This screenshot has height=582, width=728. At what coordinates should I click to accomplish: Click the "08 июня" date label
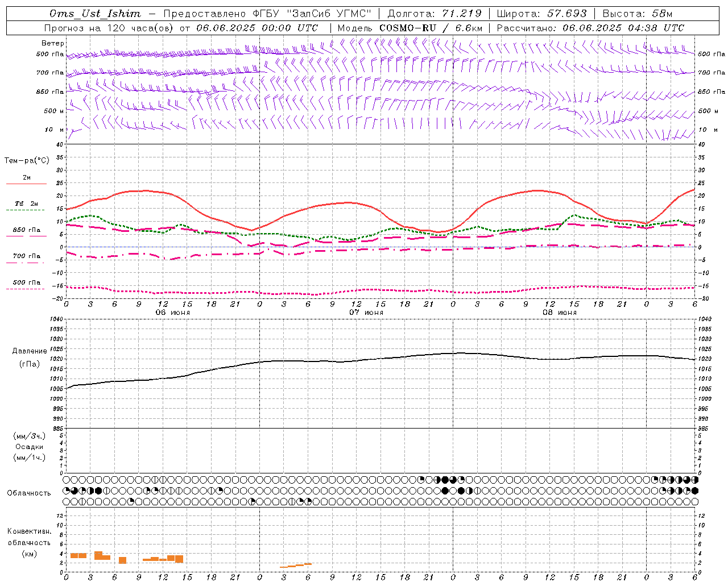point(560,313)
